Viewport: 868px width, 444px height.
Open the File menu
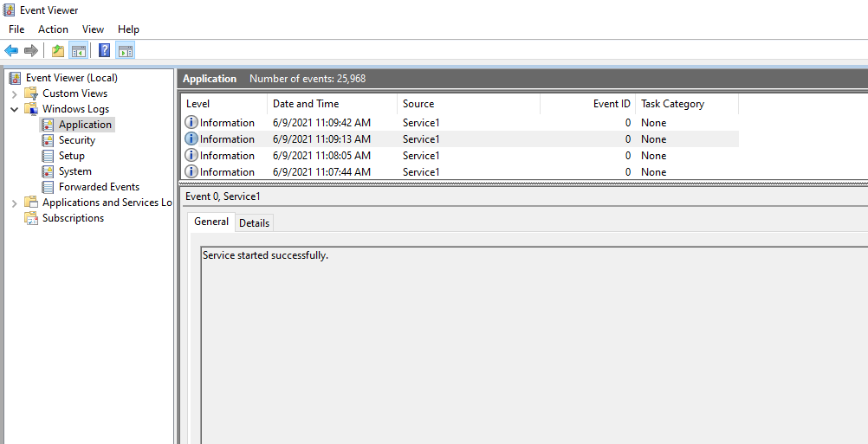click(x=16, y=29)
